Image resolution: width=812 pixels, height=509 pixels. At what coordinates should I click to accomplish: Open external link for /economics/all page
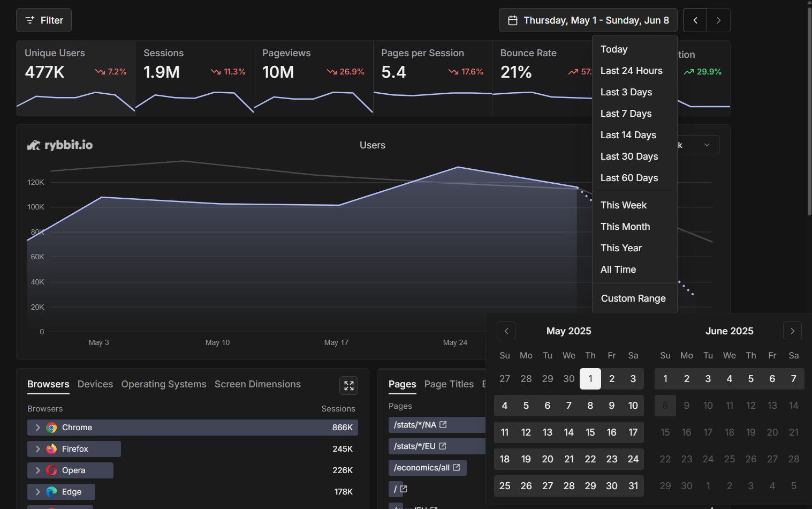click(x=457, y=468)
